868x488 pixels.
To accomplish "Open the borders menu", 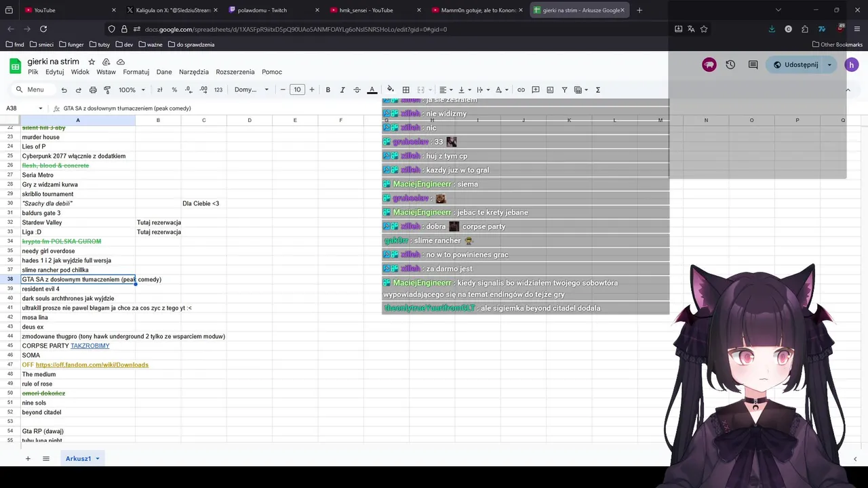I will 406,89.
